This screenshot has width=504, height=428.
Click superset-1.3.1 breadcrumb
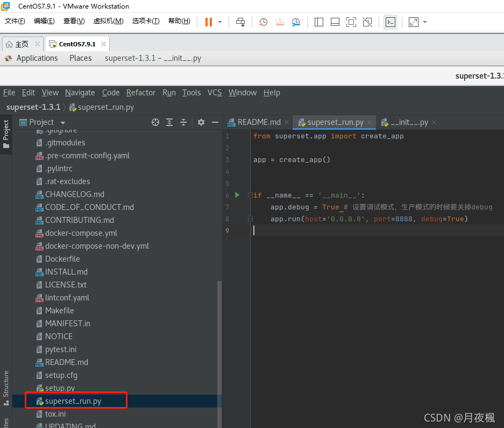click(33, 107)
